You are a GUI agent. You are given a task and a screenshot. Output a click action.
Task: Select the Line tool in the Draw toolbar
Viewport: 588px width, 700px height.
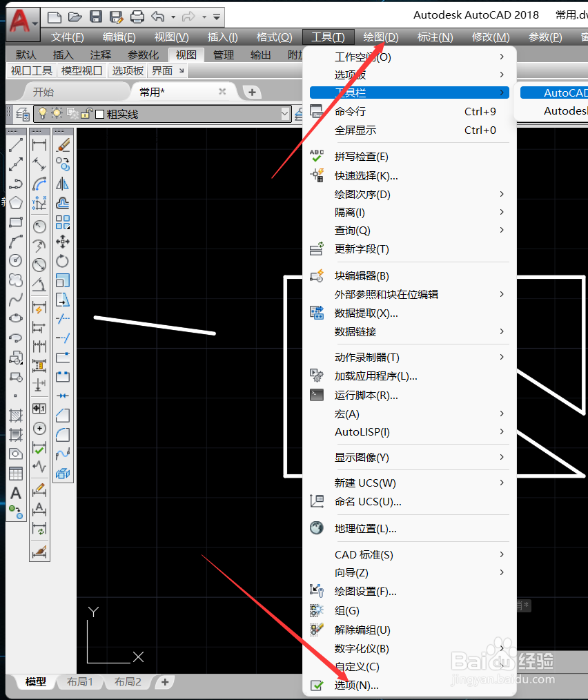(15, 145)
